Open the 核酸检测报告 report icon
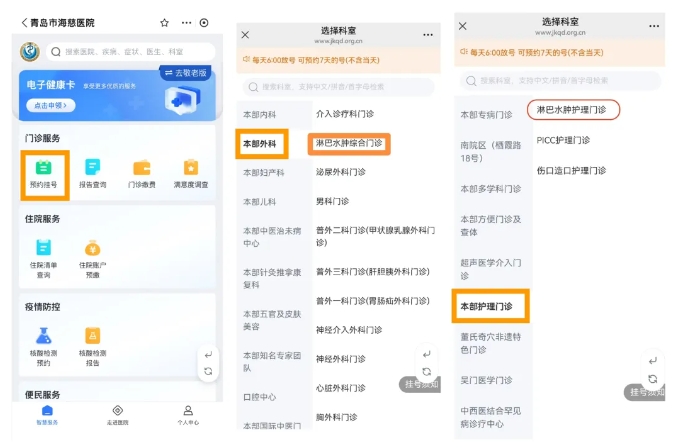The image size is (676, 448). (x=92, y=343)
